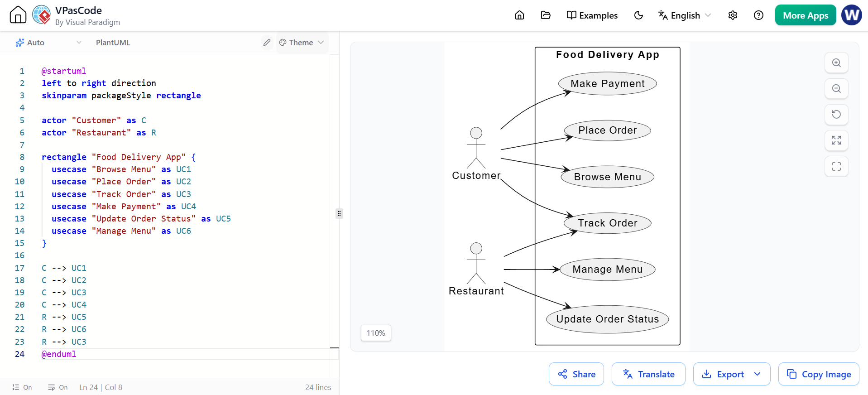
Task: Click the Export button
Action: (x=723, y=374)
